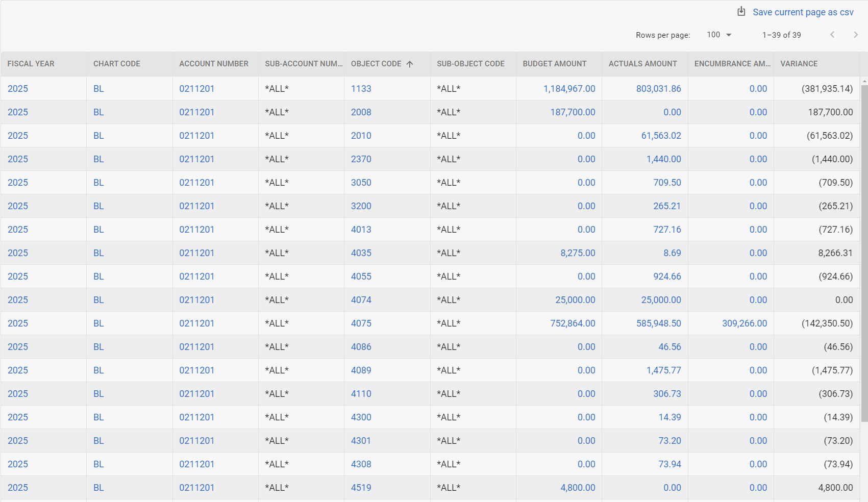Click actuals amount 8.69
The image size is (868, 502).
pyautogui.click(x=672, y=253)
